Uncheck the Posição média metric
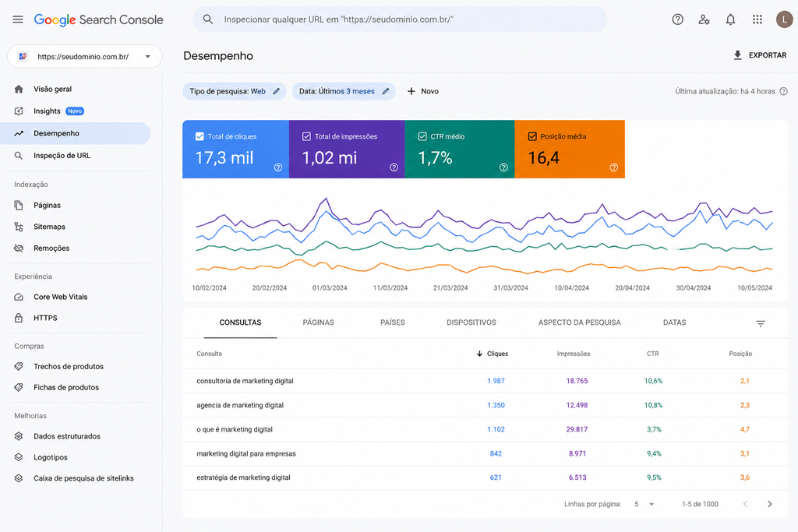The height and width of the screenshot is (532, 798). click(x=532, y=136)
